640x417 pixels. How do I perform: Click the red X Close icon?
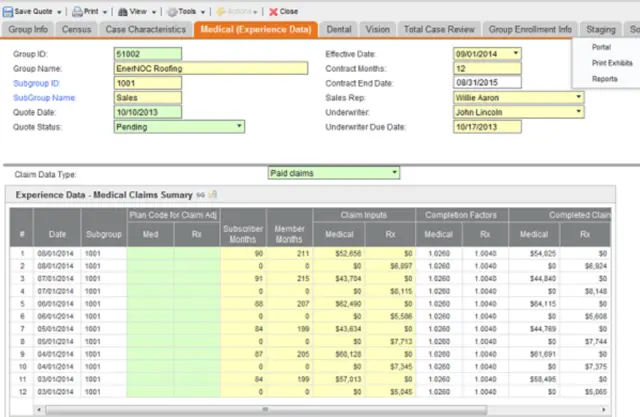tap(273, 12)
